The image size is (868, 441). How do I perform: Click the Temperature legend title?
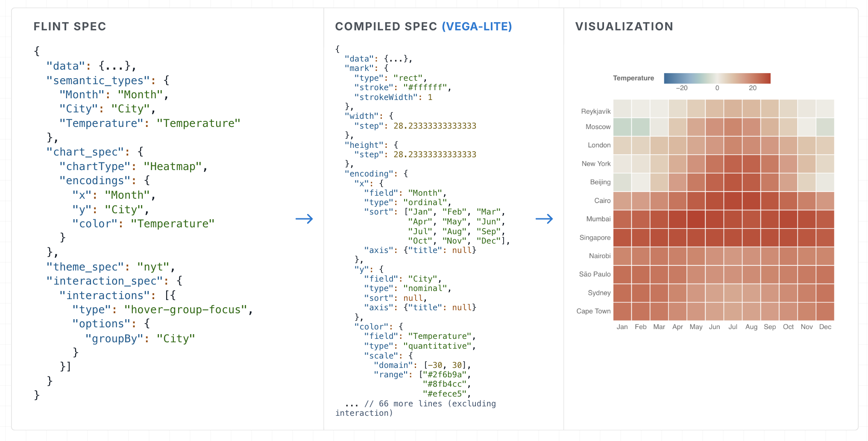(x=633, y=78)
